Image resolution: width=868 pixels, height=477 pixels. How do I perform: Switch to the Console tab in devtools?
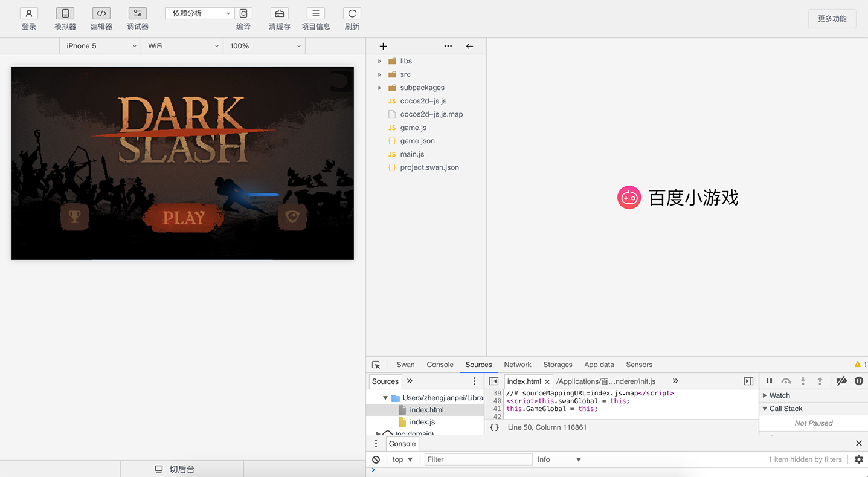point(440,365)
